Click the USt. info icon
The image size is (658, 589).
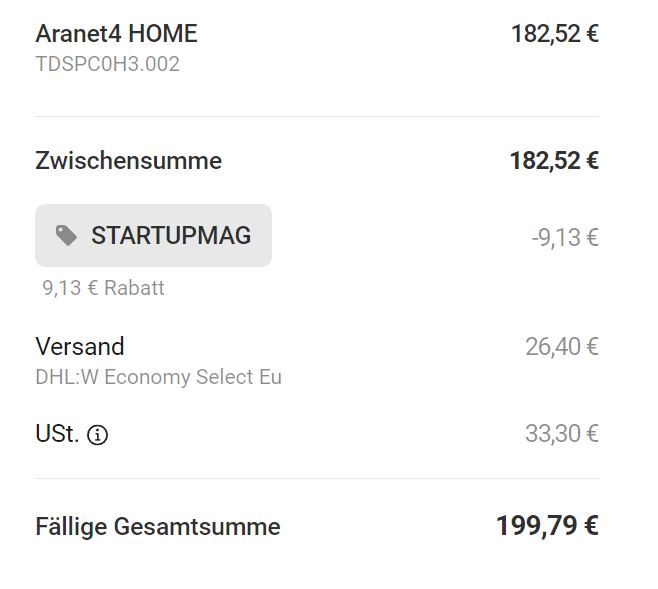[97, 435]
